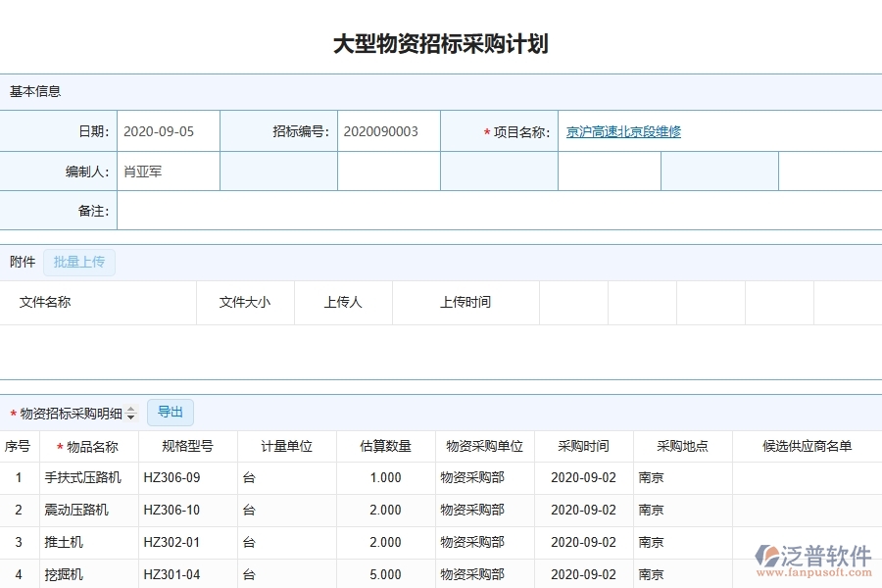Click the down sort arrow beside 物资招标采购明细
Screen dimensions: 882x588
[x=132, y=417]
